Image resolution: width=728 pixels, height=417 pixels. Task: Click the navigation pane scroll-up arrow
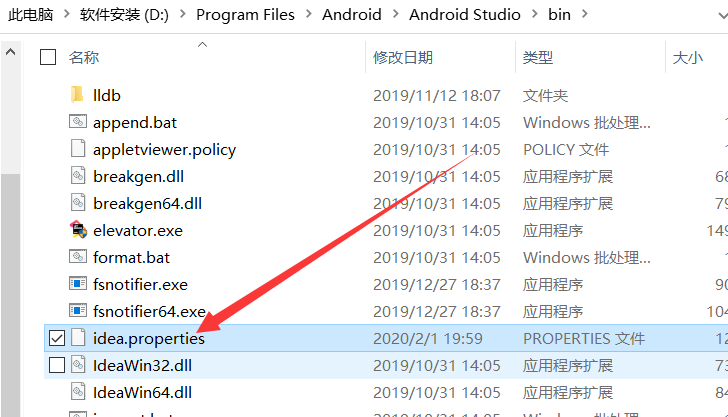point(10,52)
